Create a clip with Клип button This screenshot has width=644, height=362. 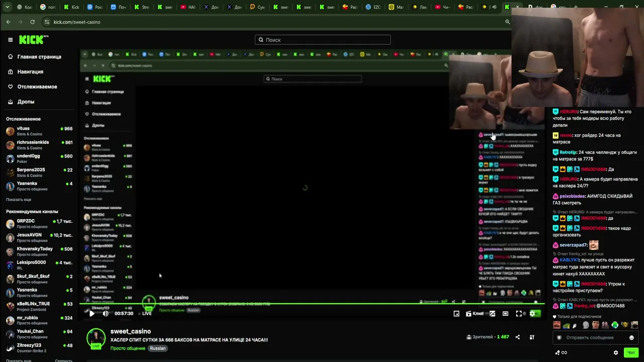tap(474, 313)
